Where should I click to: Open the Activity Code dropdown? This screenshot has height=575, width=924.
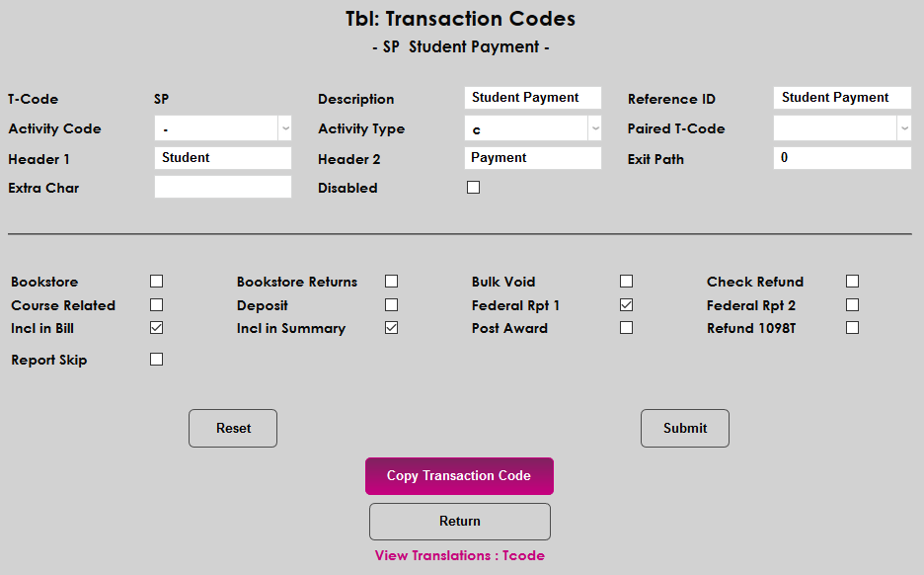(223, 128)
